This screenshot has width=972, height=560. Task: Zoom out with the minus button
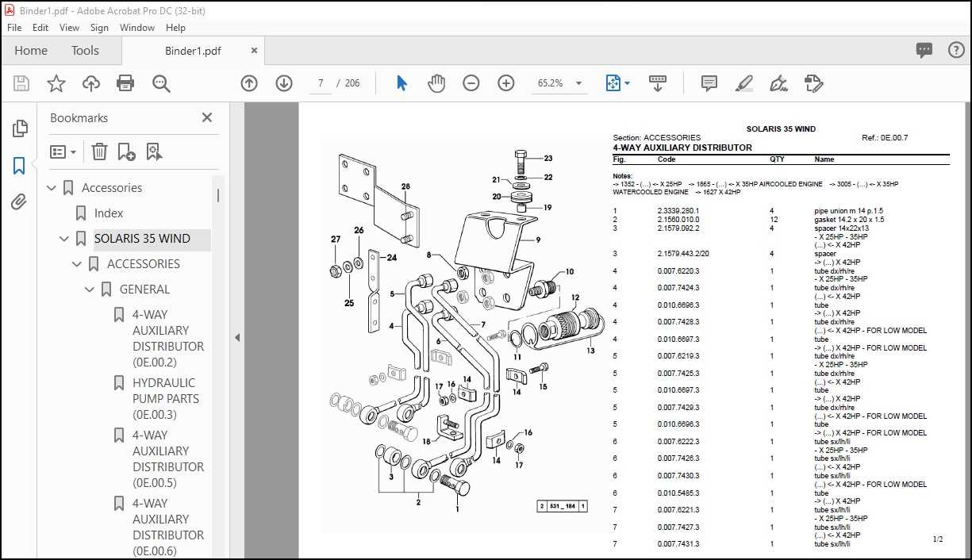point(471,83)
